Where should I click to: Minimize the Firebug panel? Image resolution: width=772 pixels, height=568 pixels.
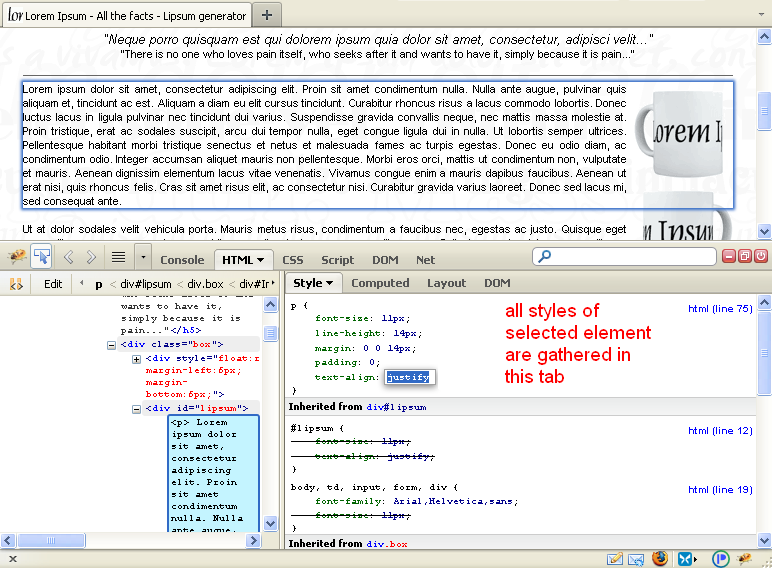729,256
